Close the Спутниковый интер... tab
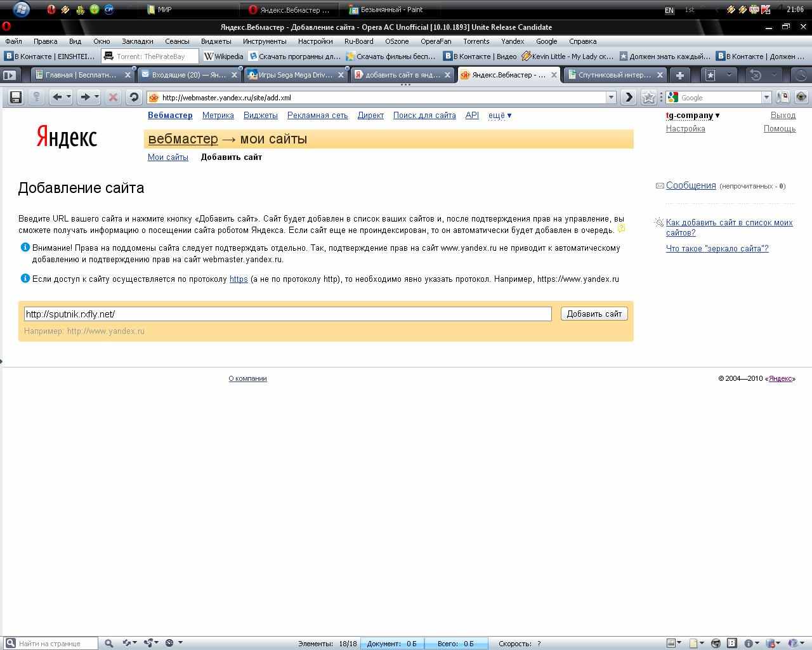812x650 pixels. click(660, 75)
